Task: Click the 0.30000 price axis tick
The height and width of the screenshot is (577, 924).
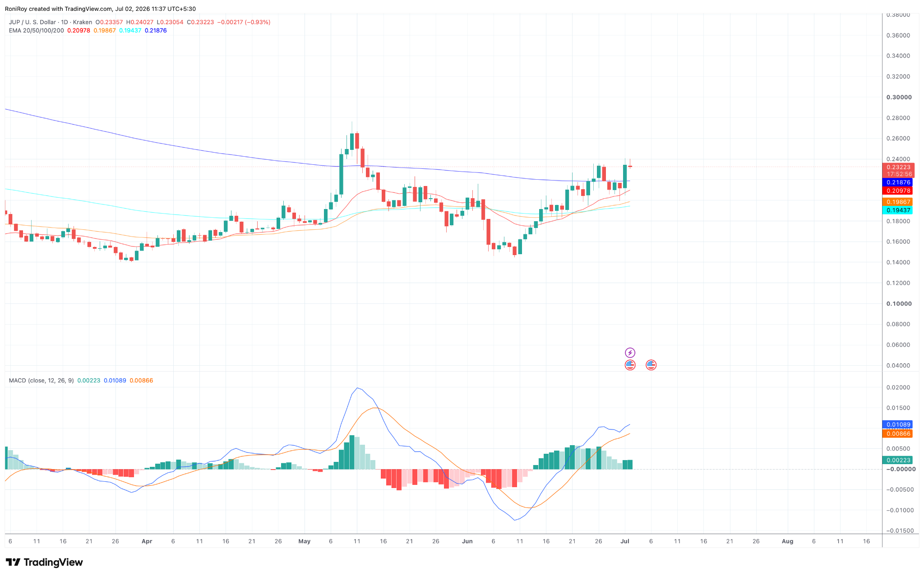Action: click(899, 98)
